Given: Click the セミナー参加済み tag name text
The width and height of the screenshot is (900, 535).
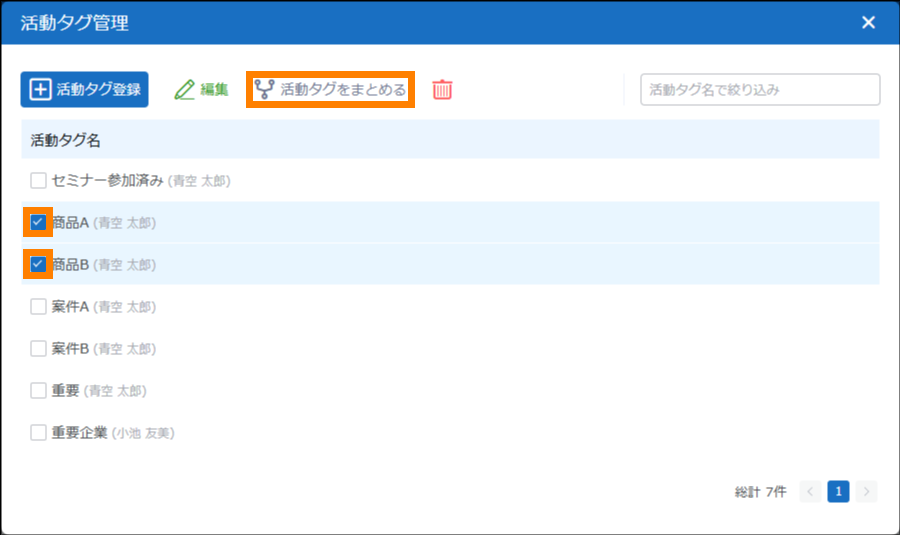Looking at the screenshot, I should tap(108, 181).
